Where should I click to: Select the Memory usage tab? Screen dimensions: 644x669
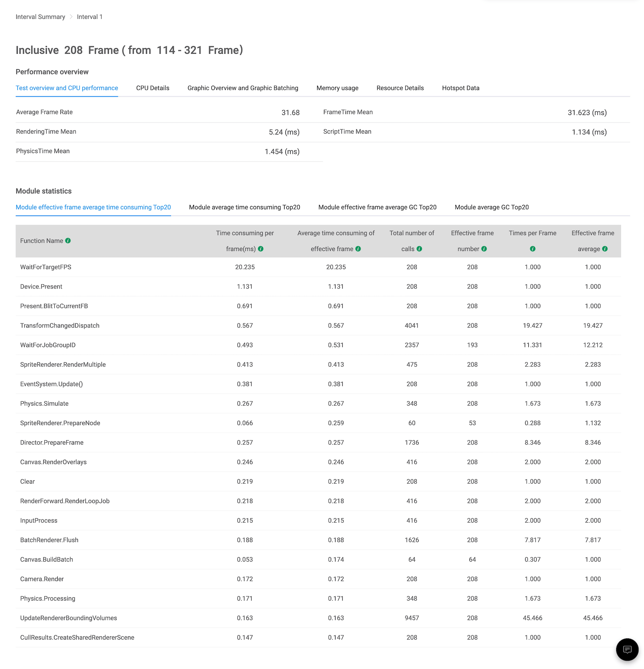coord(338,88)
